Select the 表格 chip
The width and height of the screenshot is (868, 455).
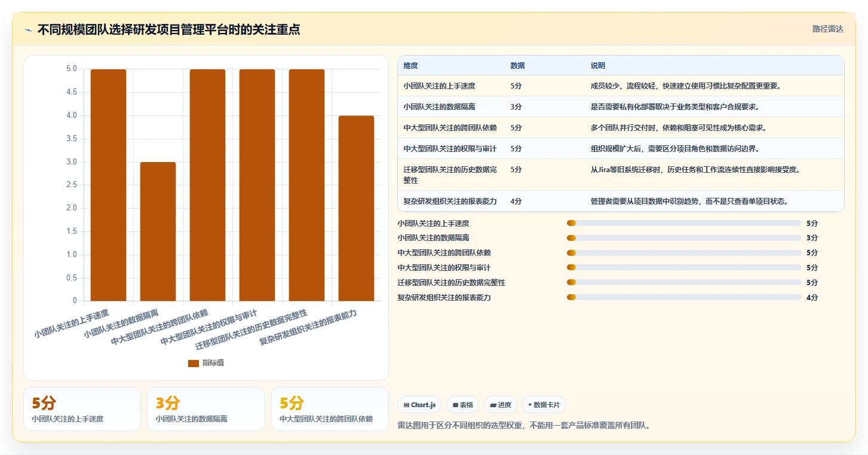462,405
